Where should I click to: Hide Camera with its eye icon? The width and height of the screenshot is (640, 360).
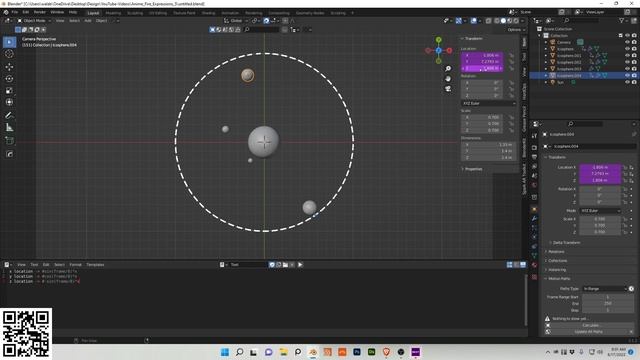pos(627,42)
